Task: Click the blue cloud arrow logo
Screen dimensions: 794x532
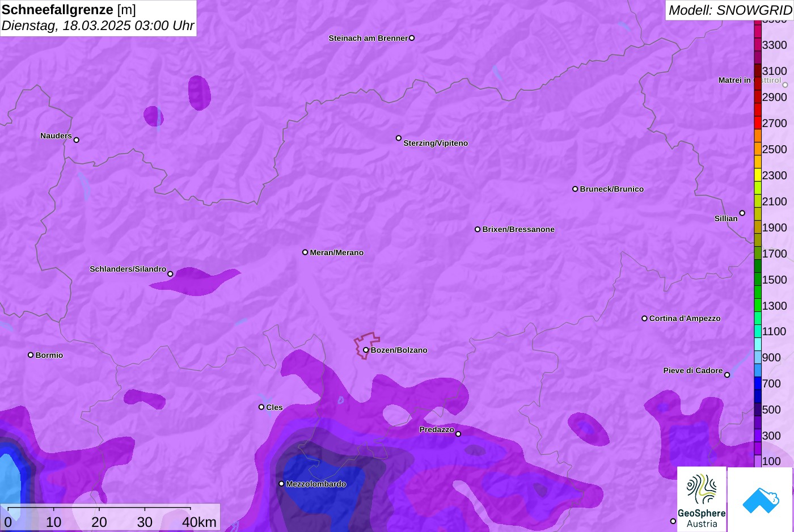Action: pos(761,499)
